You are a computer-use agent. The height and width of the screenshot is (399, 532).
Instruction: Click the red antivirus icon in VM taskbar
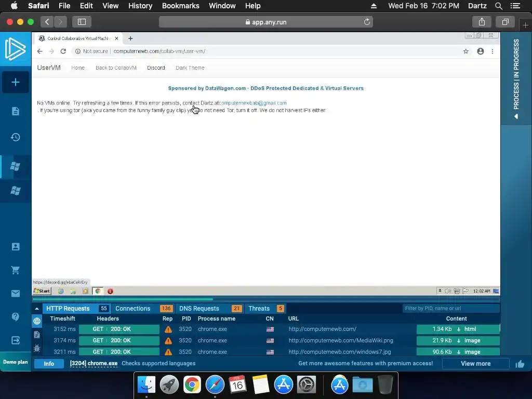(110, 291)
